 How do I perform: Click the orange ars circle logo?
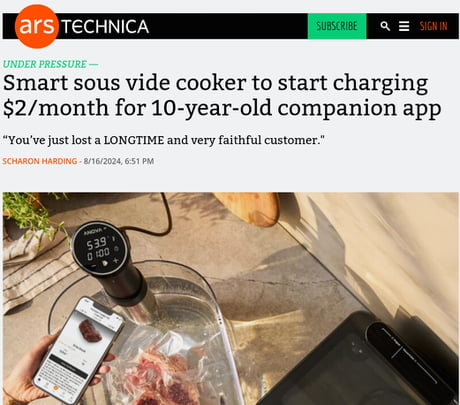point(37,26)
